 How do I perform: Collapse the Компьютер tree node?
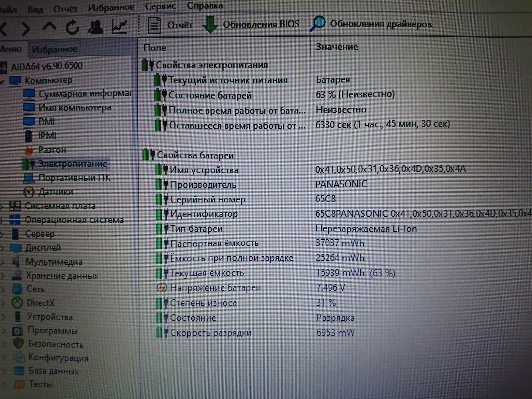3,81
